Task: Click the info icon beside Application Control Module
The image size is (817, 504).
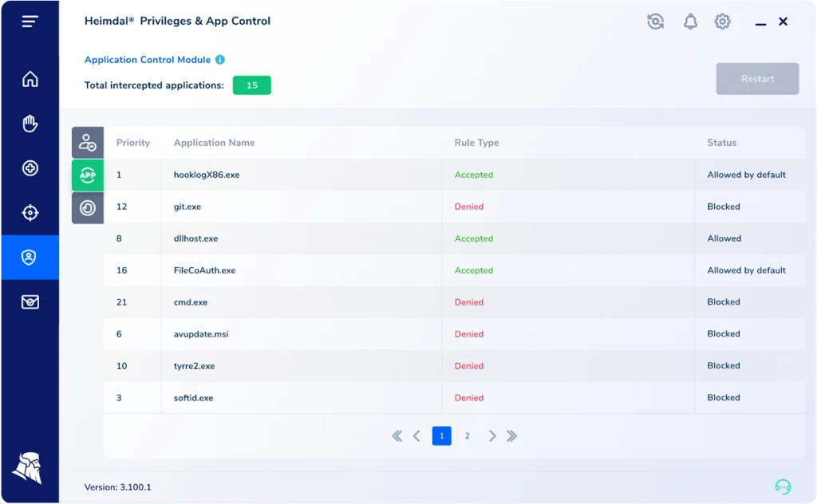Action: point(220,60)
